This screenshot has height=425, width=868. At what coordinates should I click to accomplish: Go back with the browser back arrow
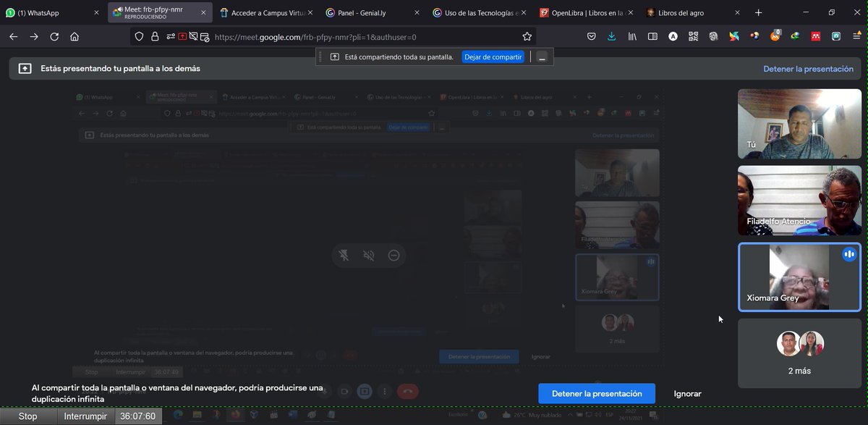tap(13, 36)
